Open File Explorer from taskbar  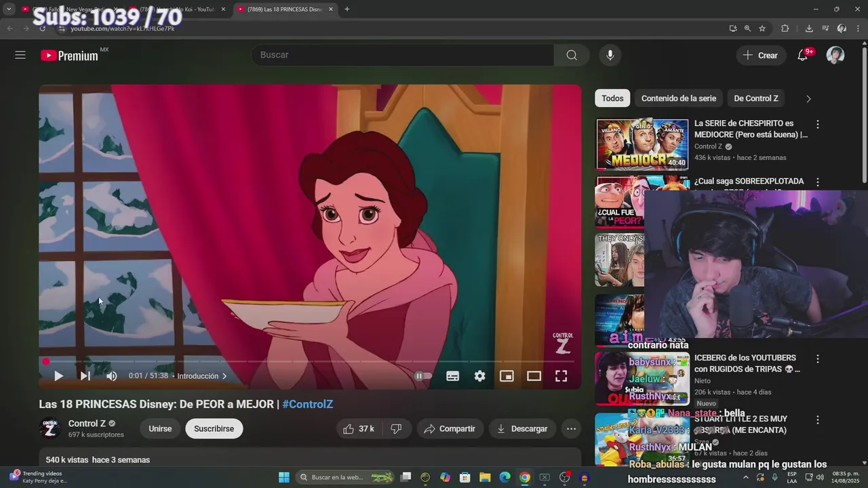pos(485,477)
